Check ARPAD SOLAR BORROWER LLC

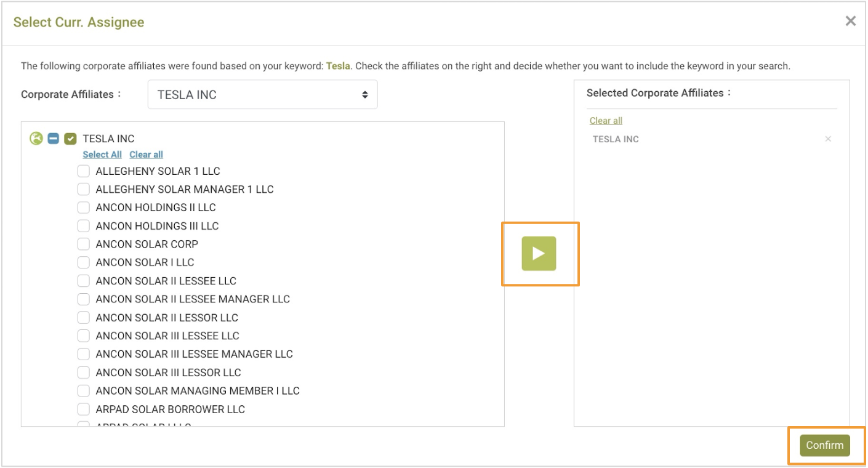click(84, 409)
